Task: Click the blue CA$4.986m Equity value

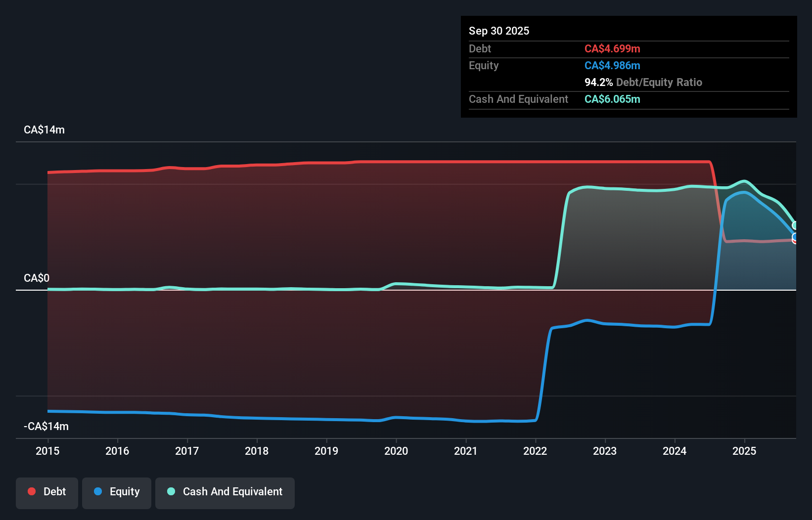Action: (x=613, y=65)
